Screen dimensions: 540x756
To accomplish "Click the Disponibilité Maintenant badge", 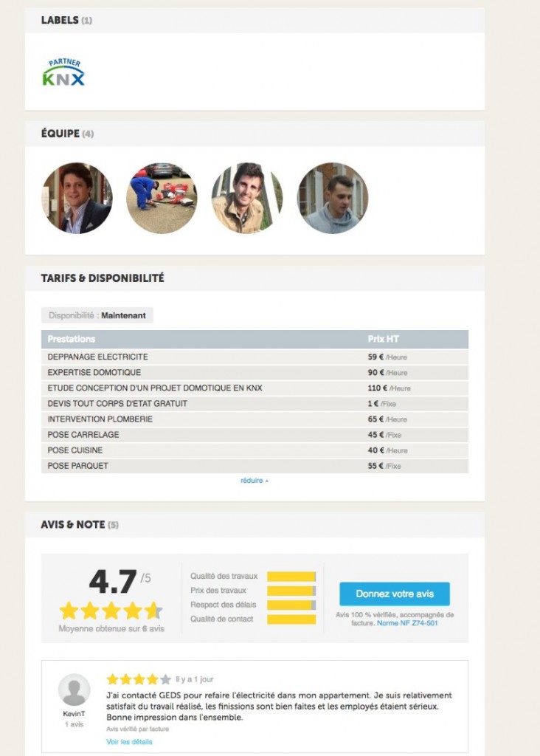I will [97, 316].
